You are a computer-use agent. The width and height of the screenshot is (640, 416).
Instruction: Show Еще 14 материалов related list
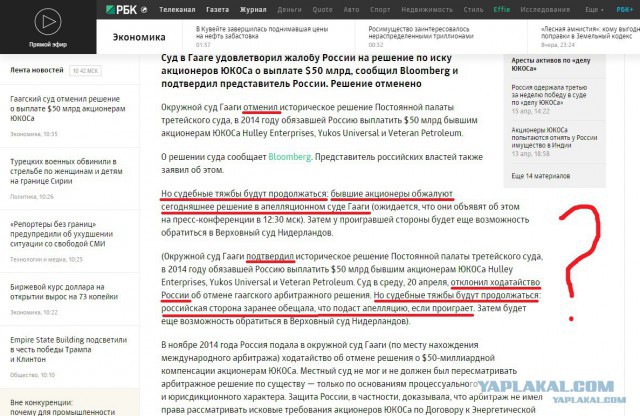[x=540, y=176]
